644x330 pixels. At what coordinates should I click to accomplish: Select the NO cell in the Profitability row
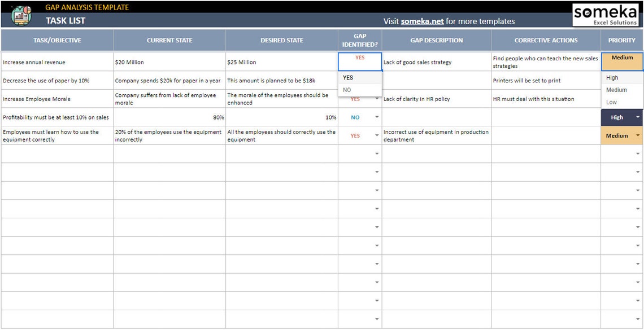click(356, 117)
